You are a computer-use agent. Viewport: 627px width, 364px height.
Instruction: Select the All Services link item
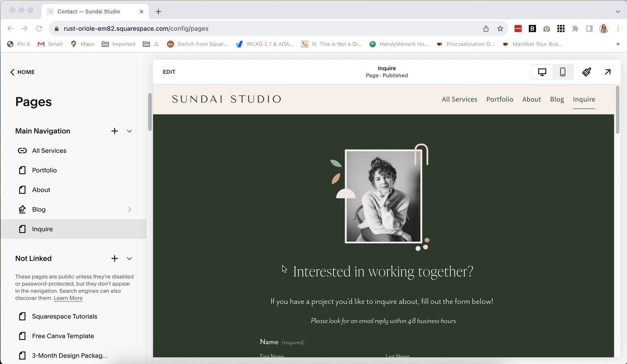(49, 151)
